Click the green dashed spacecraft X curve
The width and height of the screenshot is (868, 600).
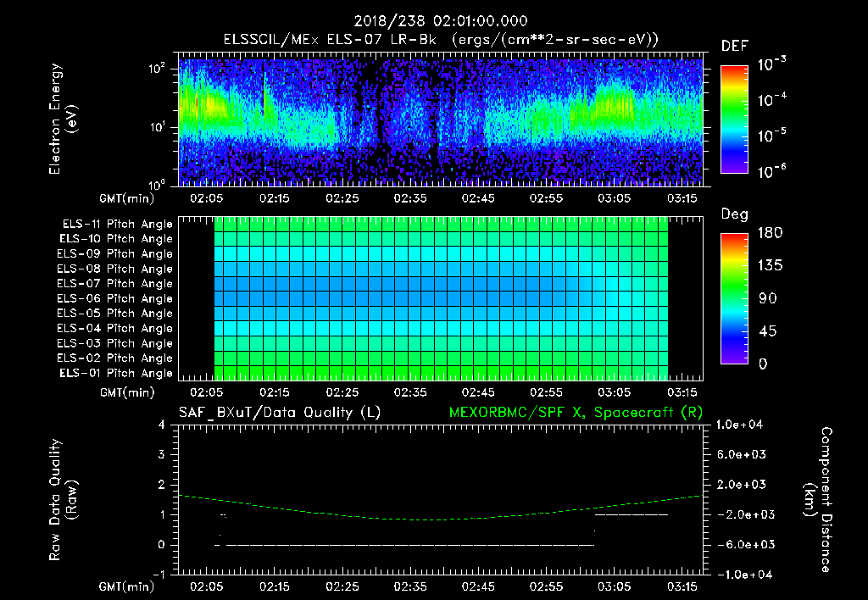pos(441,508)
